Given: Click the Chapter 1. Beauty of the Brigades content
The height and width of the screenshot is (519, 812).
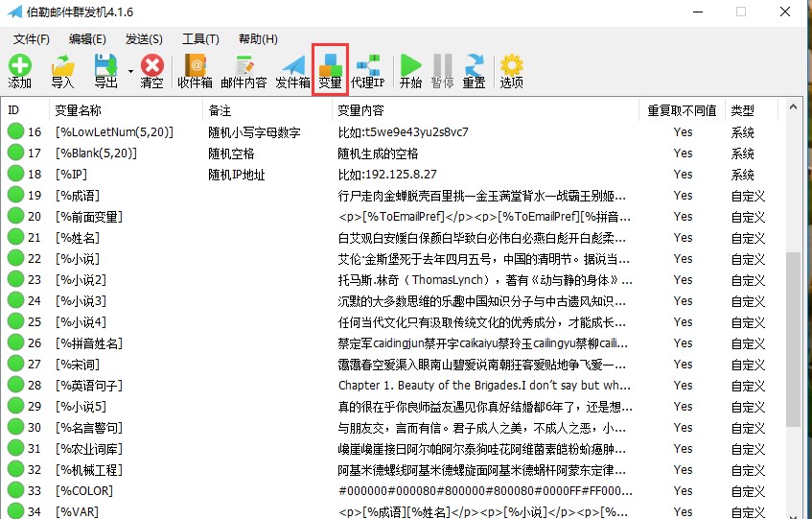Looking at the screenshot, I should (484, 386).
